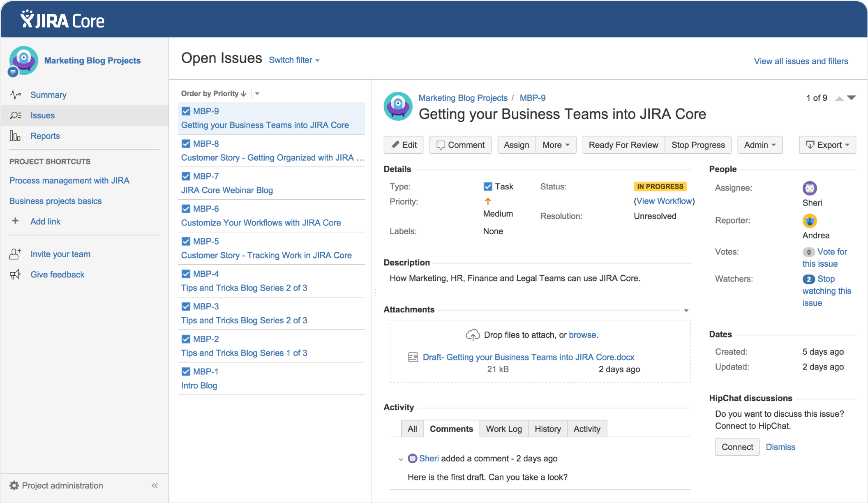Click the MBP-1 task checkbox icon
This screenshot has width=868, height=503.
pos(186,371)
